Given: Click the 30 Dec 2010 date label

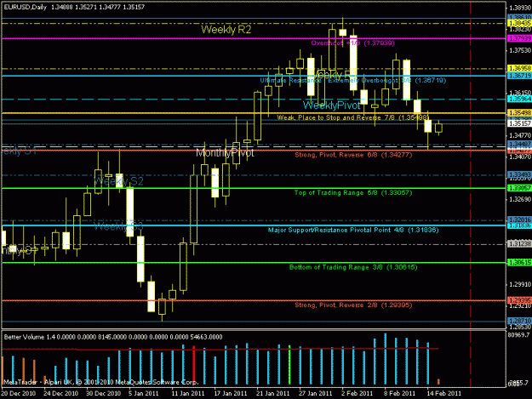Looking at the screenshot, I should (x=103, y=393).
